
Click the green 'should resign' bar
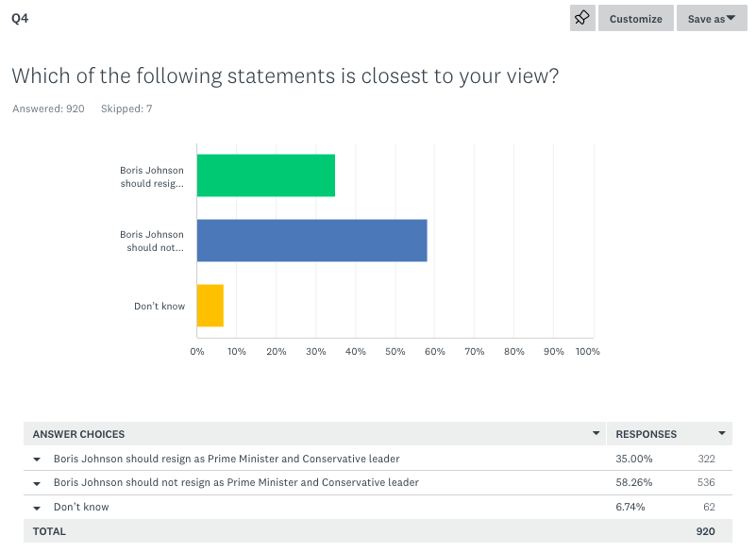(266, 176)
